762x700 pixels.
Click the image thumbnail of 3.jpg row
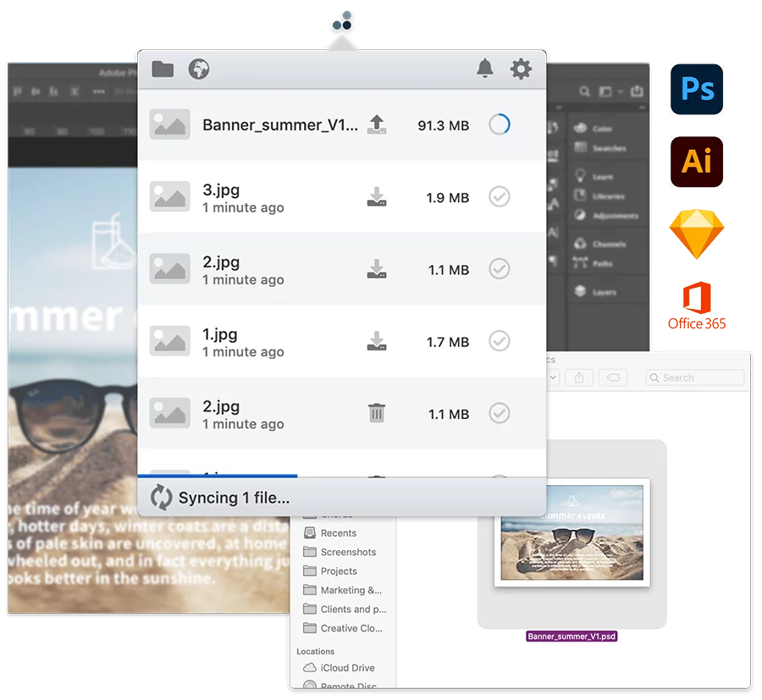click(x=169, y=196)
